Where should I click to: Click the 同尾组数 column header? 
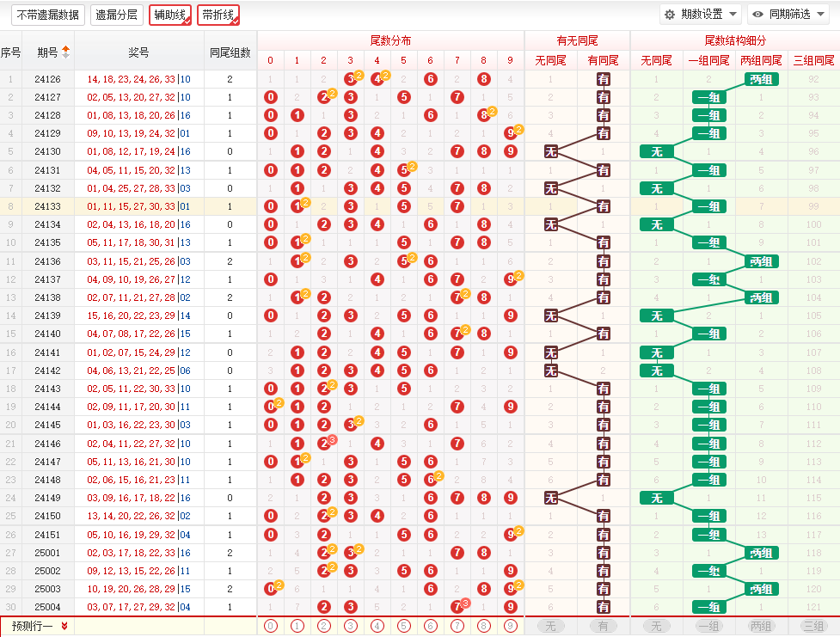[x=230, y=52]
